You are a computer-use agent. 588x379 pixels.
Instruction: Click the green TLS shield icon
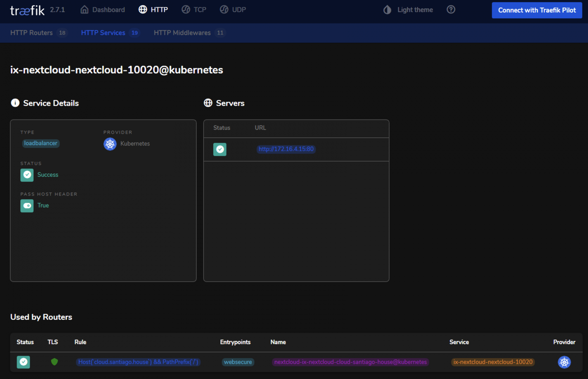coord(54,362)
